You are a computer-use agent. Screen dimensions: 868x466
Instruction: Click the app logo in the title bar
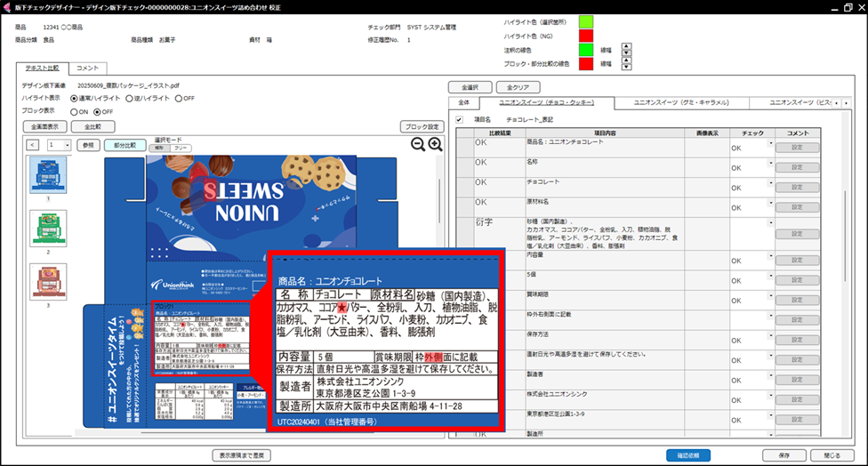[6, 7]
